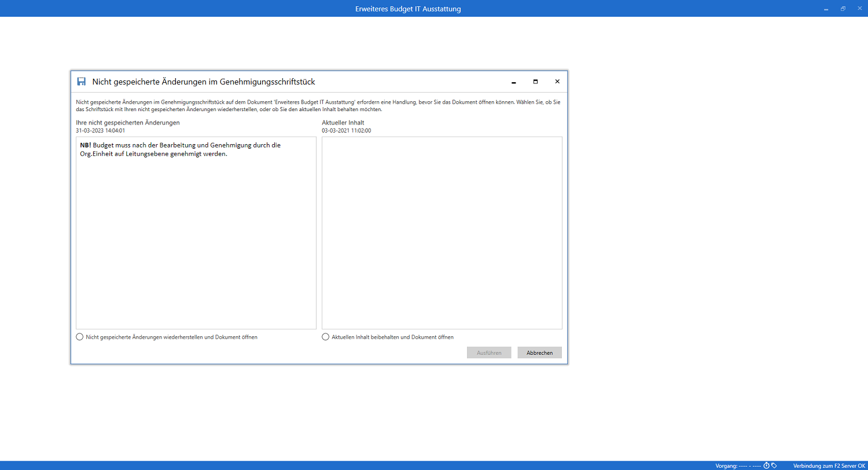Click the heading 'Ihre nicht gespeicherten Änderungen'
868x470 pixels.
[x=127, y=122]
